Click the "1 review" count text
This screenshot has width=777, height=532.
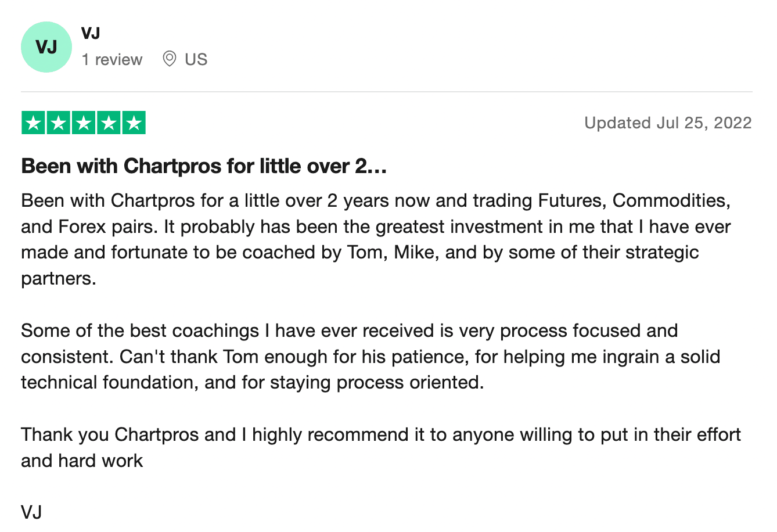click(x=112, y=59)
